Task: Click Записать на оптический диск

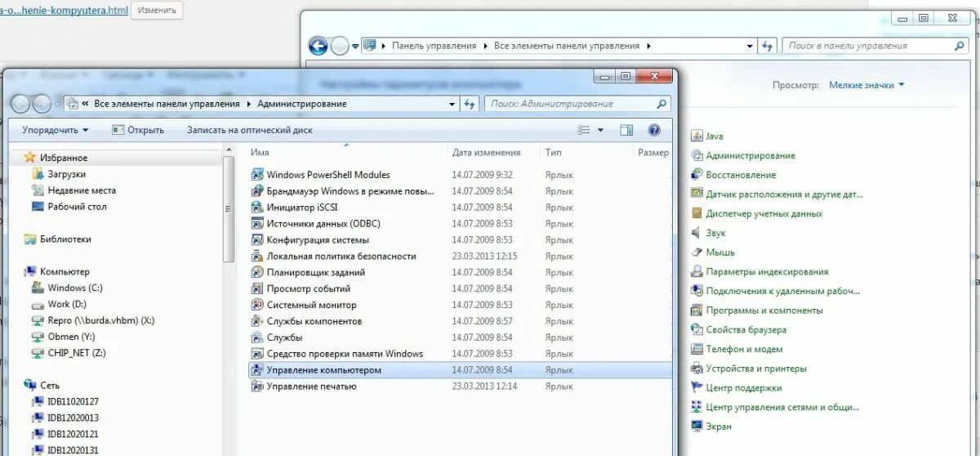Action: [x=250, y=130]
